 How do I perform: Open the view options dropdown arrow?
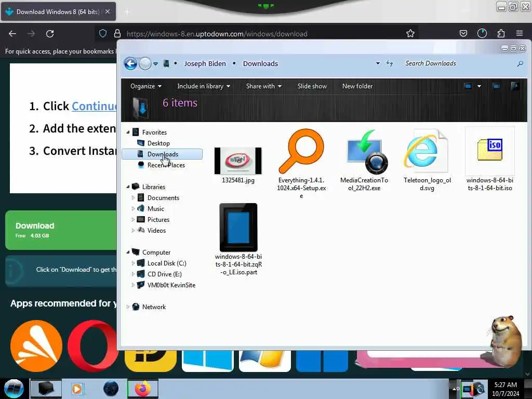pos(479,86)
